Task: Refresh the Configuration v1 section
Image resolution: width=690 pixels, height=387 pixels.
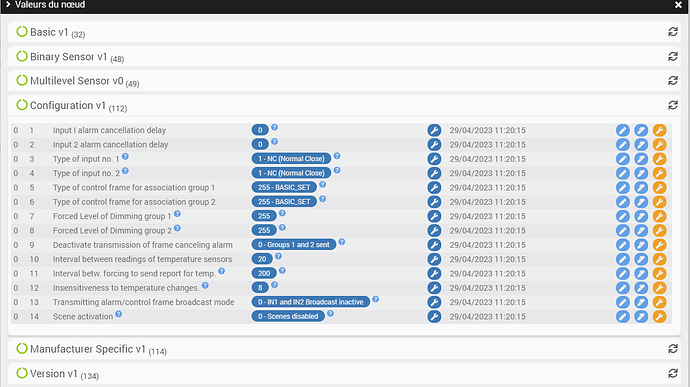Action: click(x=673, y=105)
